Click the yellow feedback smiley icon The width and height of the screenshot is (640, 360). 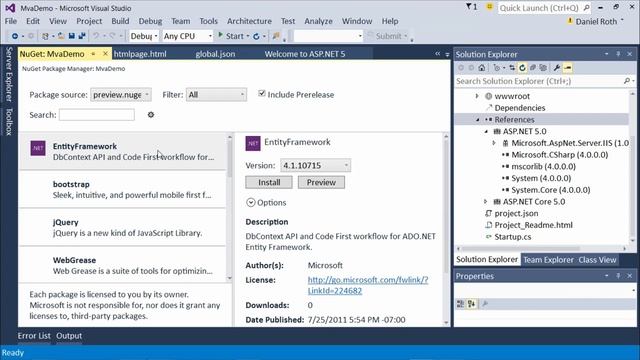point(489,7)
